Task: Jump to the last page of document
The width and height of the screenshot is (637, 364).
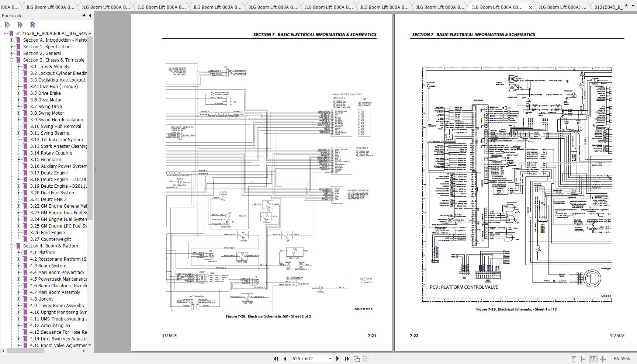Action: (347, 358)
